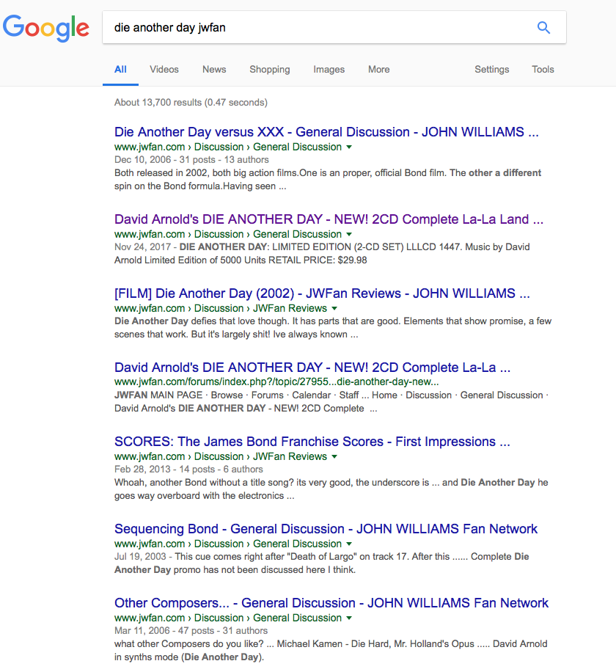Click 'Feb 28, 2013 - 14 posts' text
Image resolution: width=616 pixels, height=672 pixels.
pyautogui.click(x=188, y=470)
